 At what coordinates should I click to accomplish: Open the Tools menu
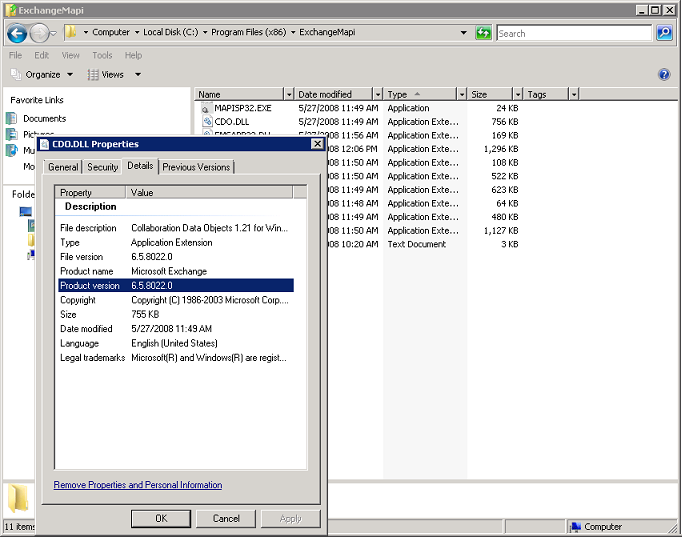pos(102,56)
